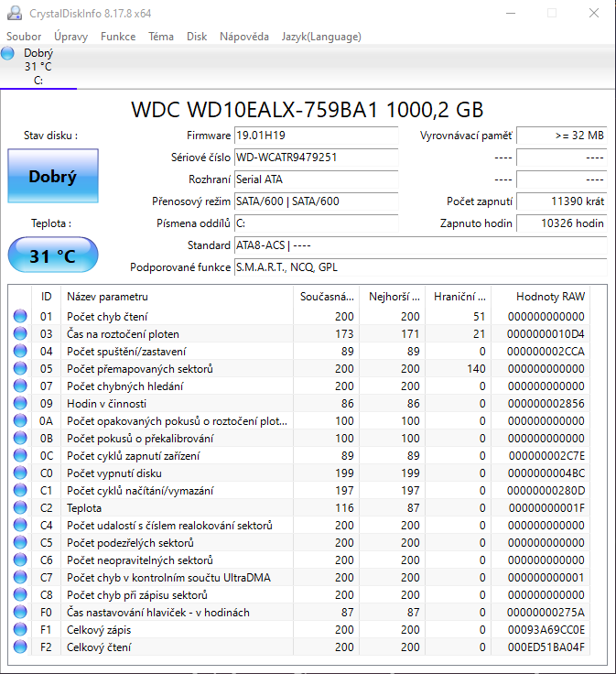Open the Funkce menu

click(x=118, y=37)
